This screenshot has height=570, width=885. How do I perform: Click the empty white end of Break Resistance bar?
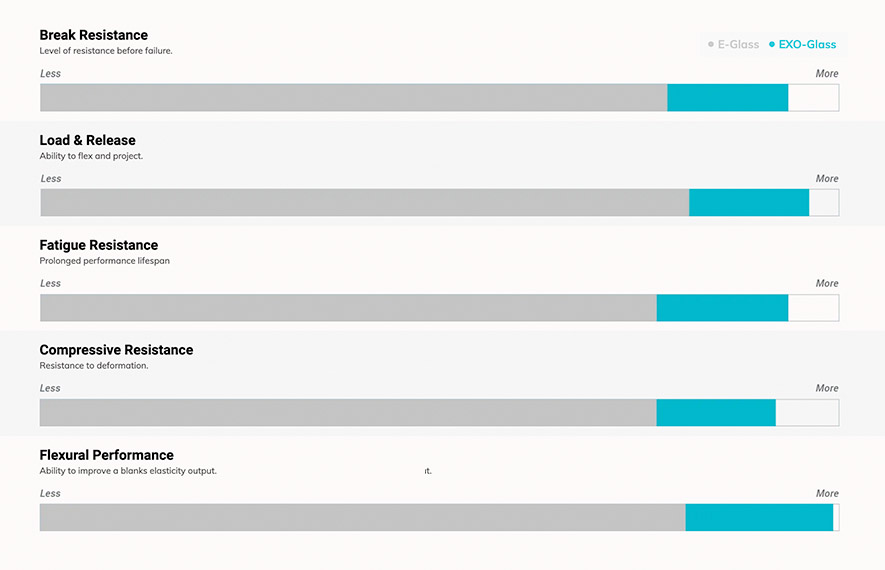point(813,98)
